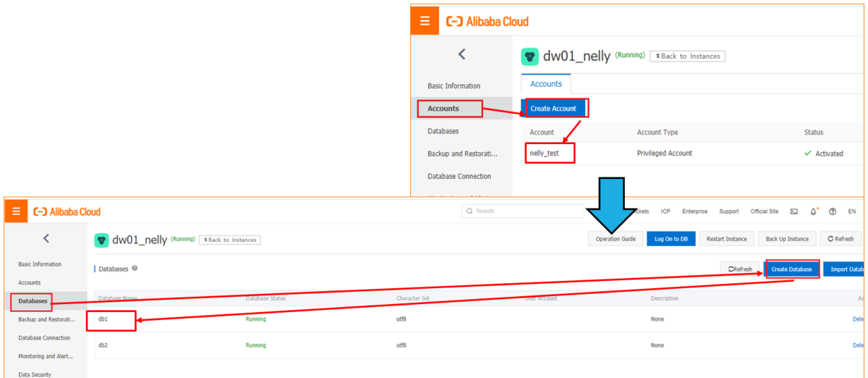Click utf8 character set in db1 row

pyautogui.click(x=401, y=319)
